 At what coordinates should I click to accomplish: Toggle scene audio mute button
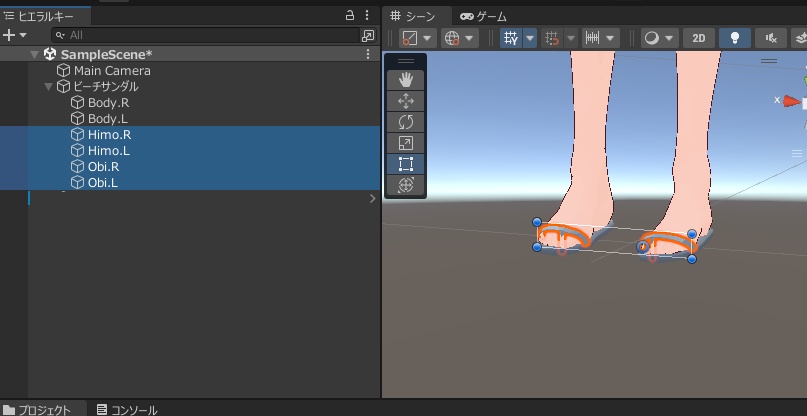click(x=771, y=38)
